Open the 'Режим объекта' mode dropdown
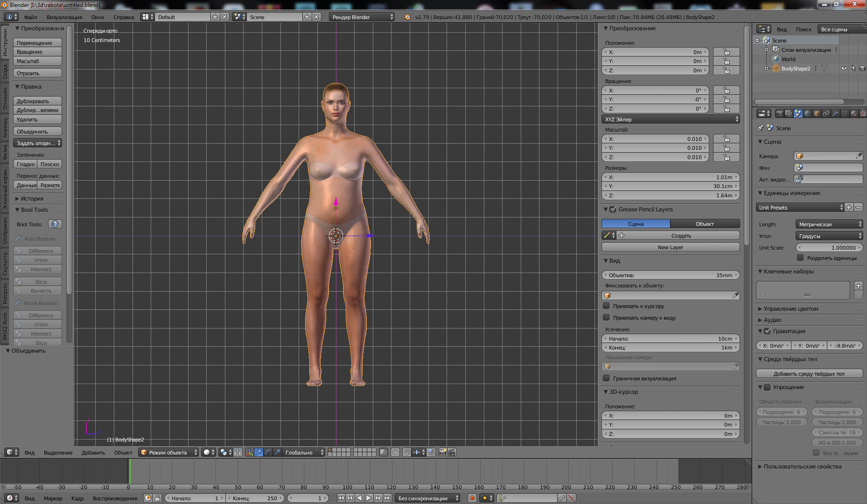867x504 pixels. point(169,452)
